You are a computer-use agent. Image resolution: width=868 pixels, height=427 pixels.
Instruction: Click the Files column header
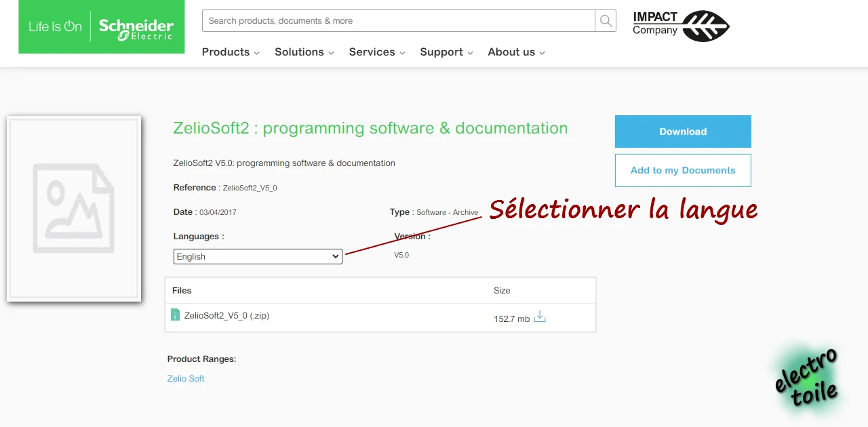point(182,291)
